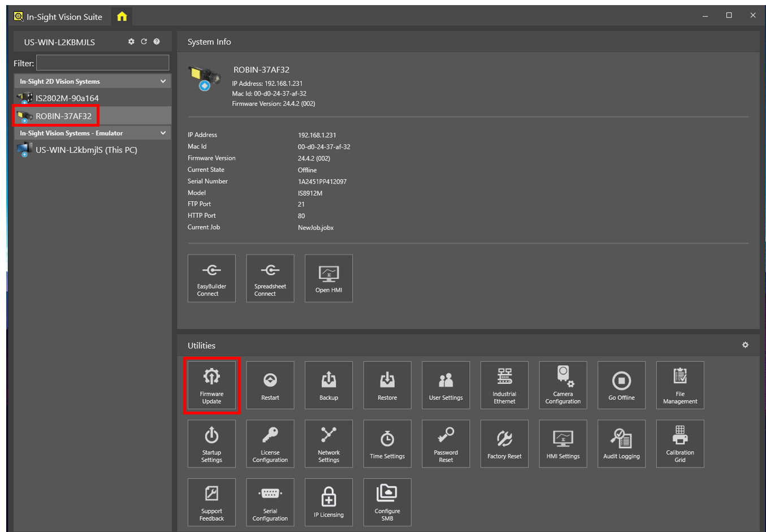Screen dimensions: 766x532
Task: Collapse In-Sight Vision Systems Emulator group
Action: (x=163, y=133)
